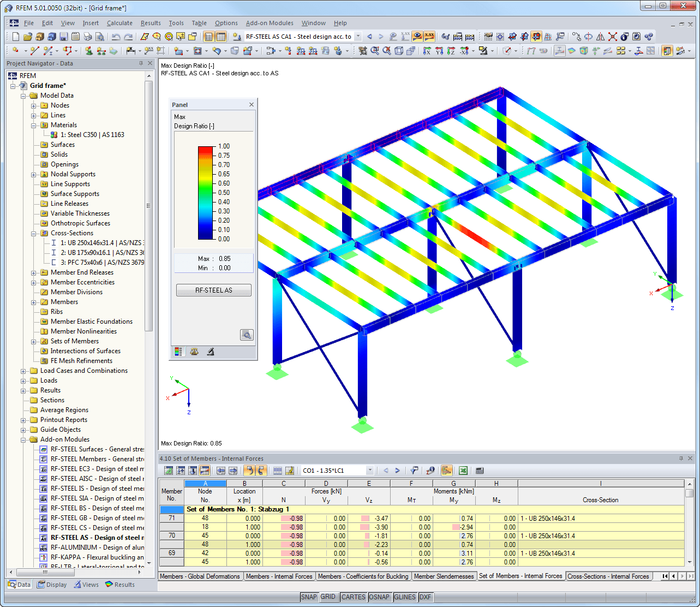Click the mirror tool icon
Viewport: 700px width, 607px height.
click(600, 37)
